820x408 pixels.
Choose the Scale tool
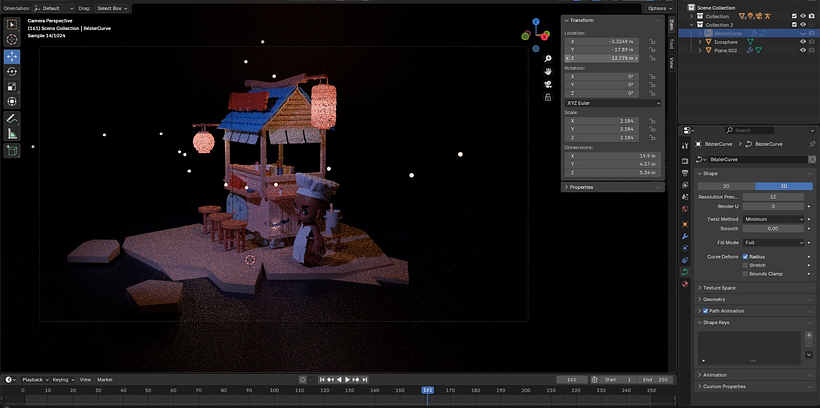[x=11, y=86]
